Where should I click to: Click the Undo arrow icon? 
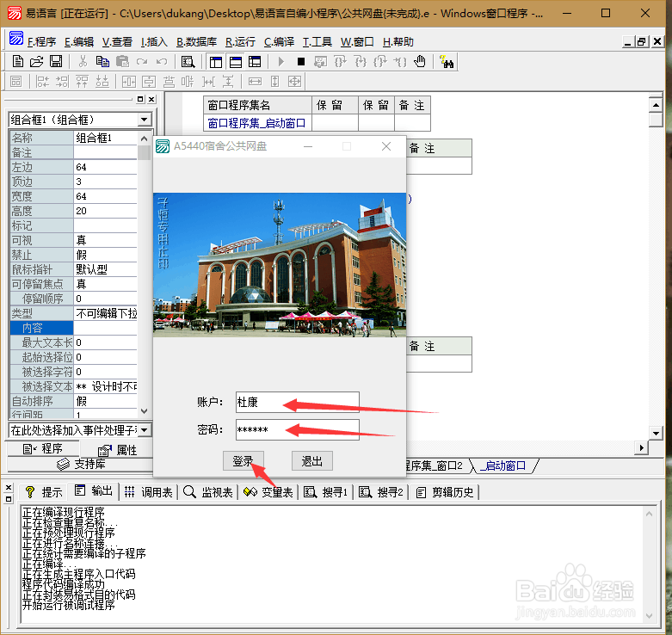162,62
